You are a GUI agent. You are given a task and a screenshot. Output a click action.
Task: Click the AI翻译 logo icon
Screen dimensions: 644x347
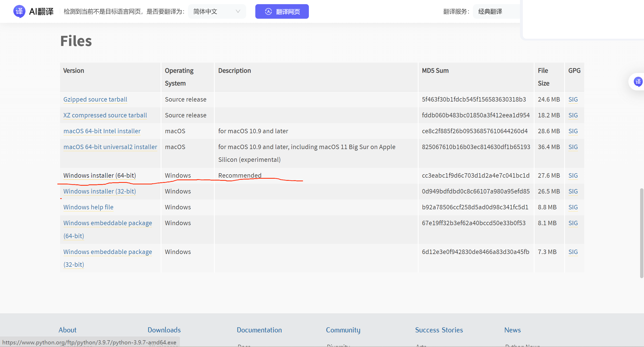point(19,11)
